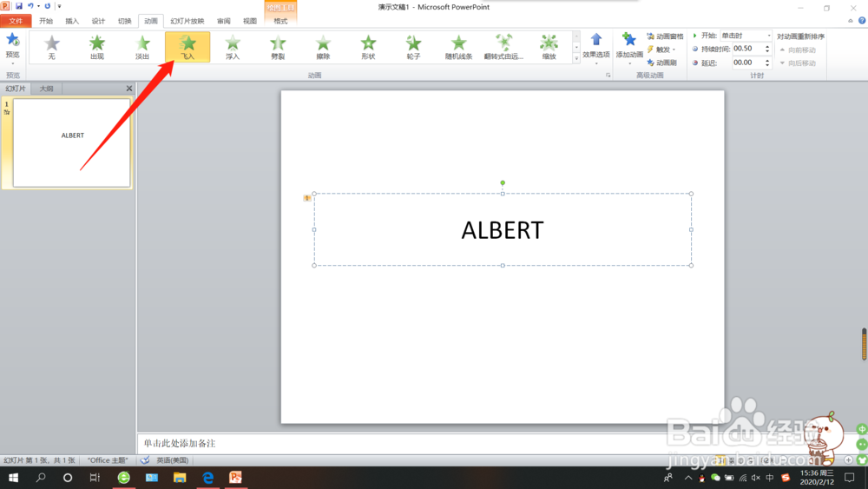Select the 无 (no animation) star
The image size is (868, 489).
tap(51, 47)
